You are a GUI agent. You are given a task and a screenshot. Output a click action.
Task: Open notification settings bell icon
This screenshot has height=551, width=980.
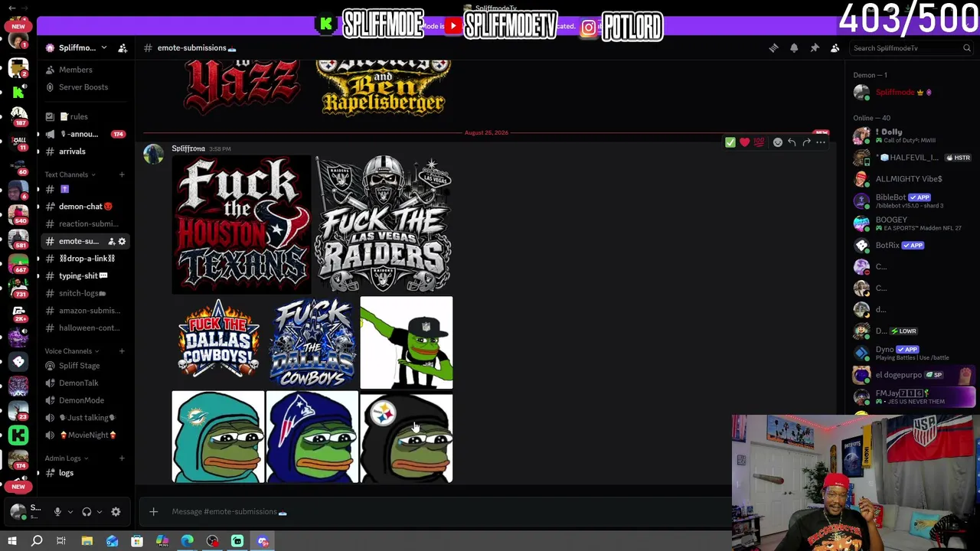pos(794,48)
